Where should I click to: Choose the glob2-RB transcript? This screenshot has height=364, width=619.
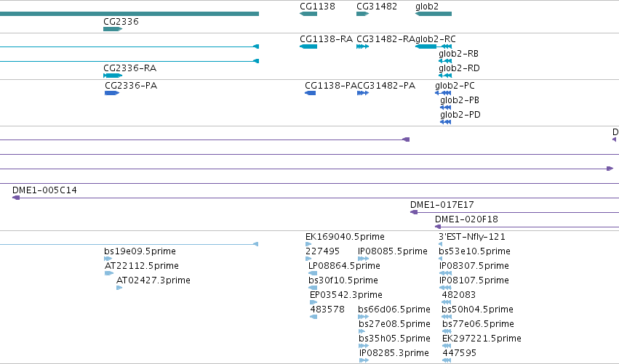click(x=445, y=61)
